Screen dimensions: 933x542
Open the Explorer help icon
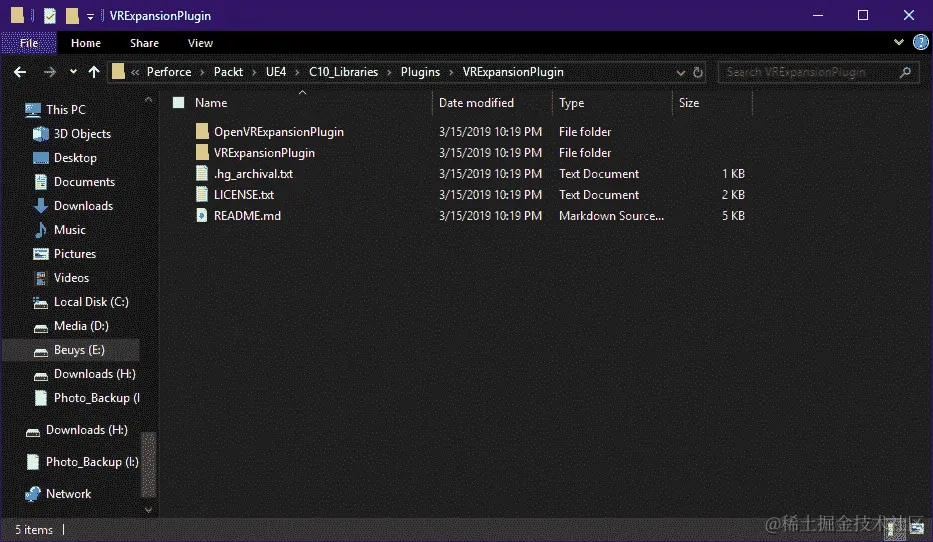(921, 42)
